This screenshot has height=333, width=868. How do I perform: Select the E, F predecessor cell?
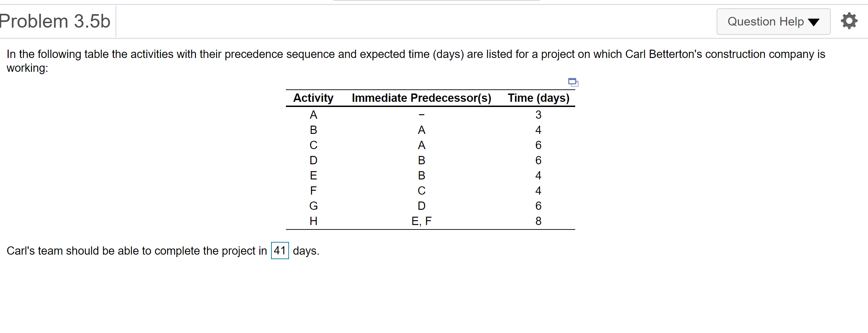pos(421,221)
